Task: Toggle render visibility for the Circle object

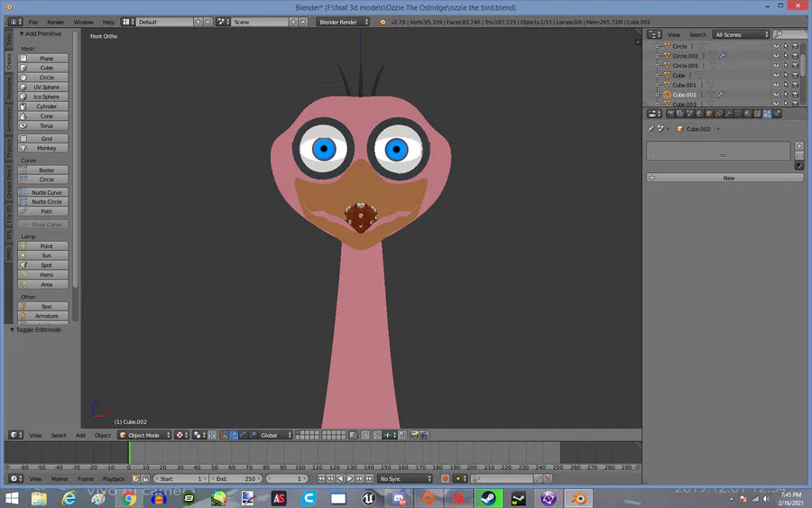Action: (795, 46)
